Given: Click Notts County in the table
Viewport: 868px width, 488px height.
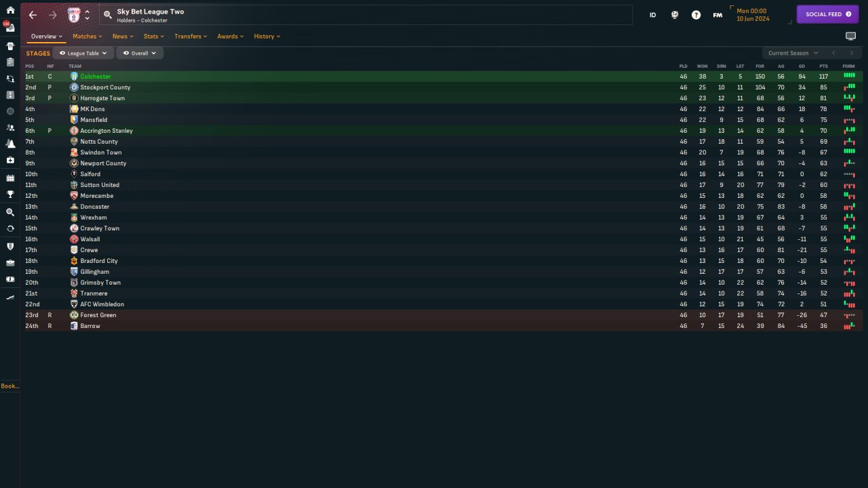Looking at the screenshot, I should click(x=99, y=142).
